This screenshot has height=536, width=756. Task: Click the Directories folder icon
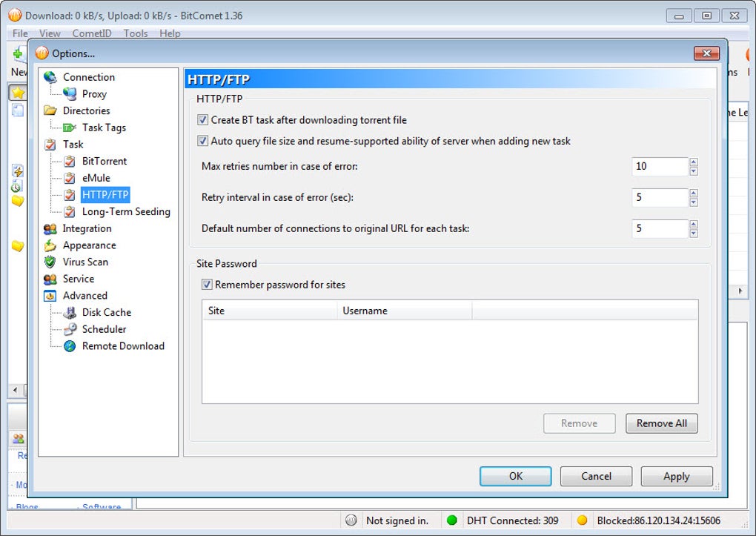50,110
